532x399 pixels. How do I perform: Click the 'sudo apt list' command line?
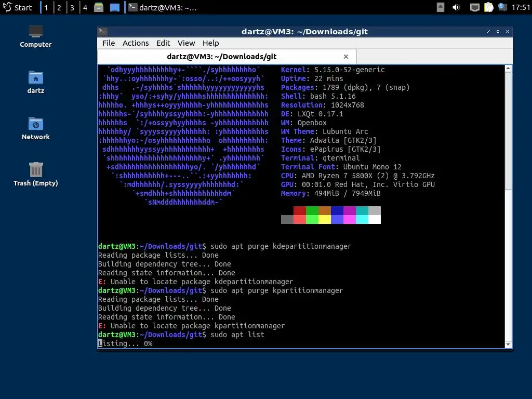pyautogui.click(x=181, y=335)
